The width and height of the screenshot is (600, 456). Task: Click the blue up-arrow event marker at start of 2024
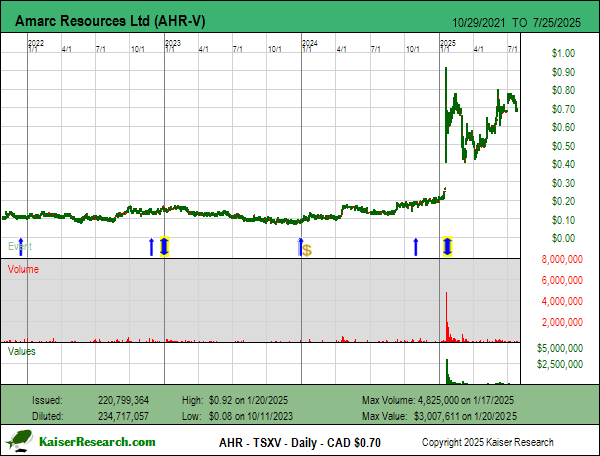300,247
